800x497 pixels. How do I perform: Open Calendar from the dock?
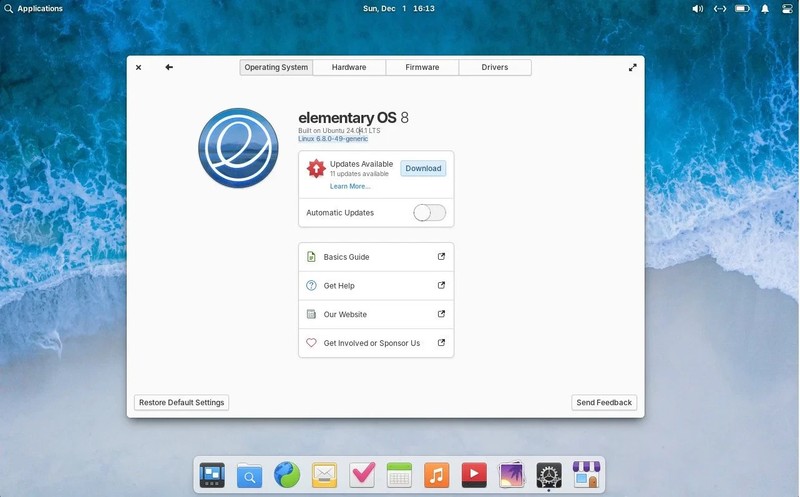[x=399, y=475]
